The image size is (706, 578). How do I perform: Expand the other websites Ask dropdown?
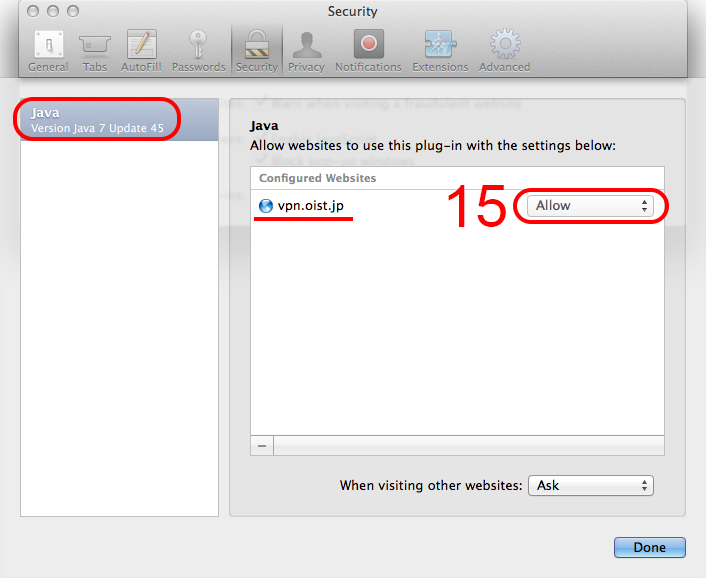pos(591,485)
